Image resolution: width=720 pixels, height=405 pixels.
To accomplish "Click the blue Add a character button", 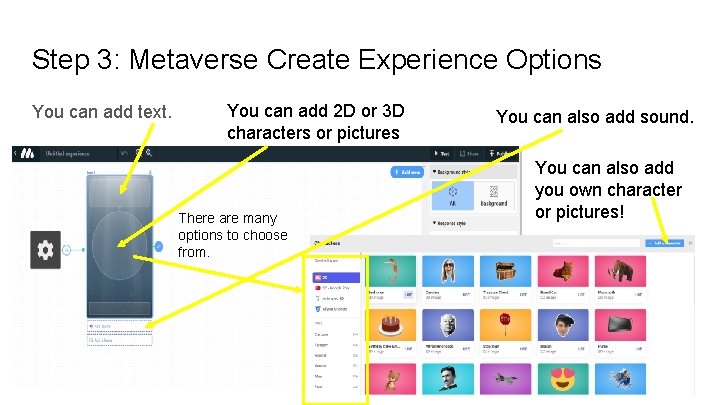I will [x=664, y=243].
